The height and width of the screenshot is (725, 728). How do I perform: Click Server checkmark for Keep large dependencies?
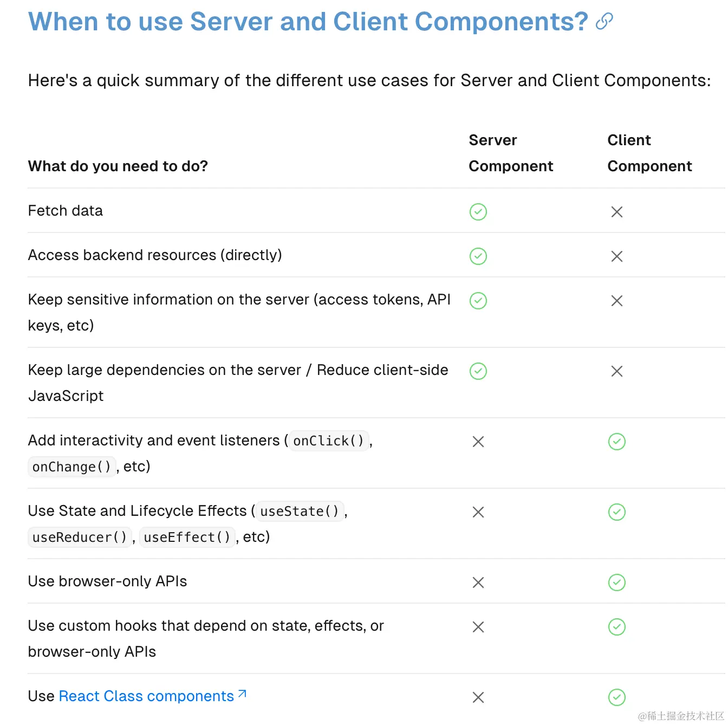478,371
